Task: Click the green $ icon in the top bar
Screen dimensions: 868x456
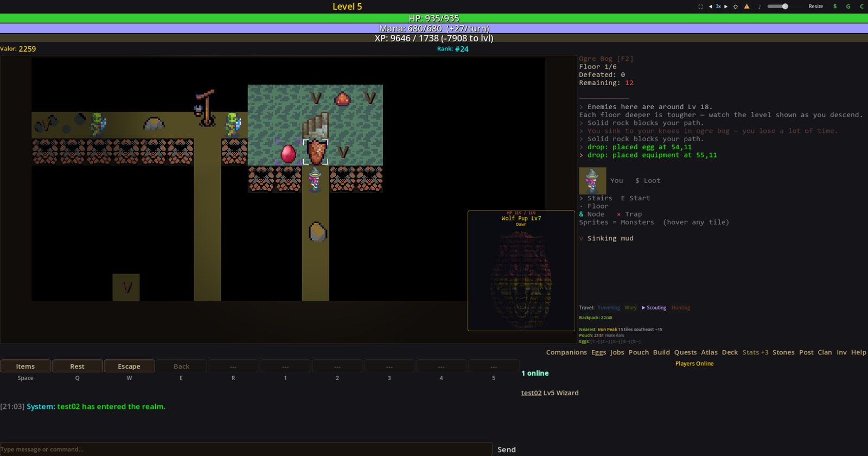Action: [835, 7]
